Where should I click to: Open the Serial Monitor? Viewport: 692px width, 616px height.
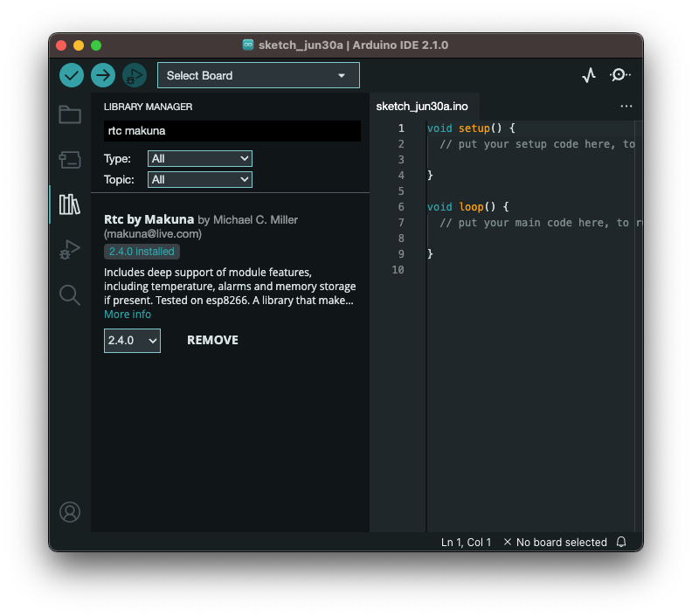point(619,75)
